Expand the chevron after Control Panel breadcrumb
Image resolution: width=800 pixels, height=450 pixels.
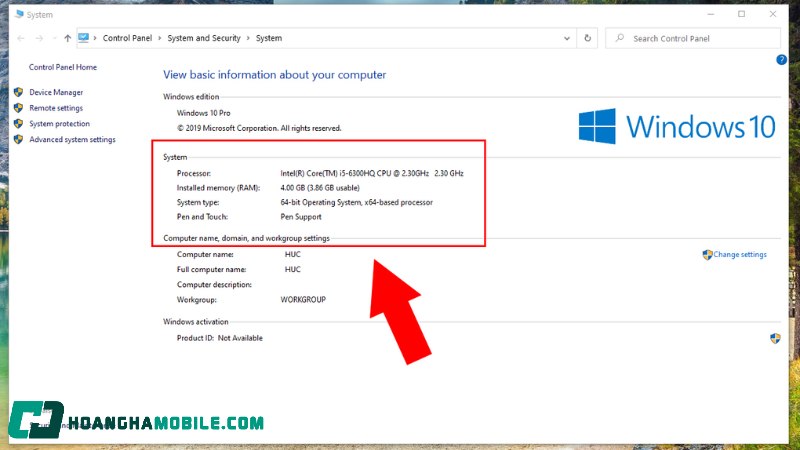[x=160, y=38]
